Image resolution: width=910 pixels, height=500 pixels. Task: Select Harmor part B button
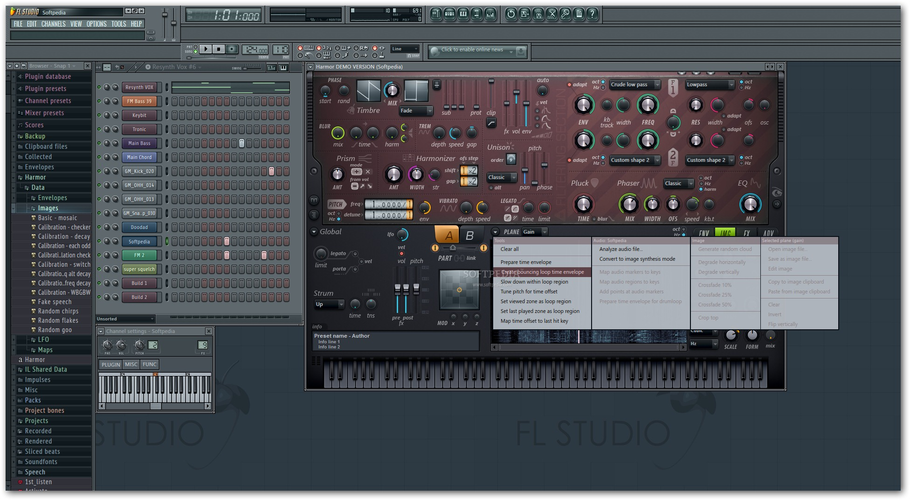470,235
